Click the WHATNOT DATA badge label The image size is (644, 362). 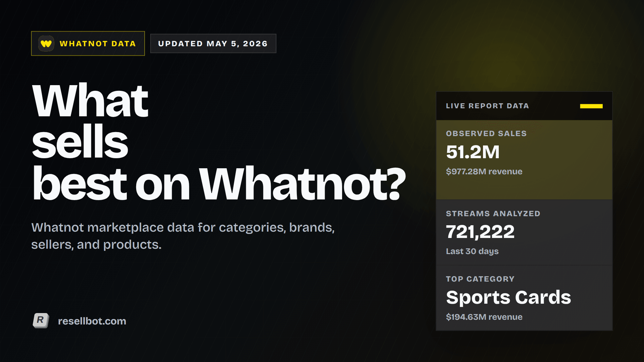click(98, 44)
